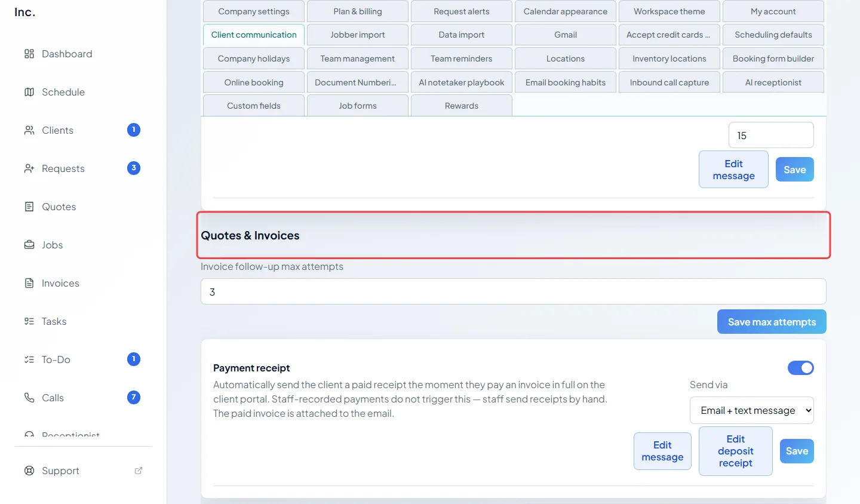This screenshot has height=504, width=860.
Task: Open Online booking tab
Action: point(254,82)
